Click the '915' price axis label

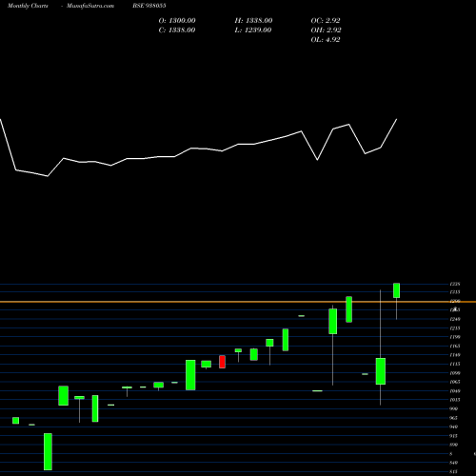[453, 436]
